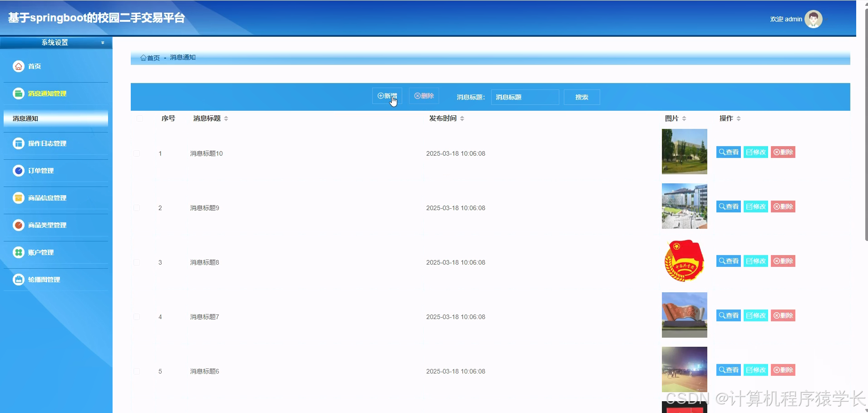Viewport: 868px width, 413px height.
Task: Edit 消息标题6 with 修改
Action: point(756,370)
